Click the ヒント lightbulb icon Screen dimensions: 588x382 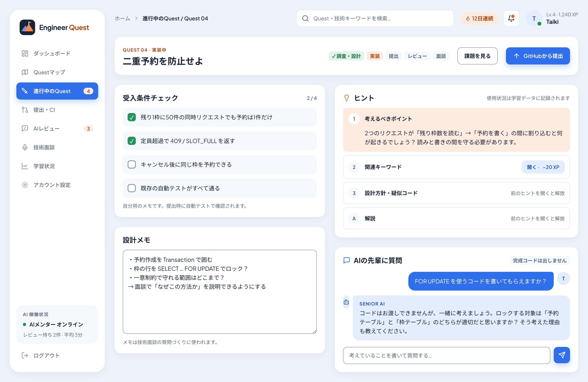click(x=347, y=98)
